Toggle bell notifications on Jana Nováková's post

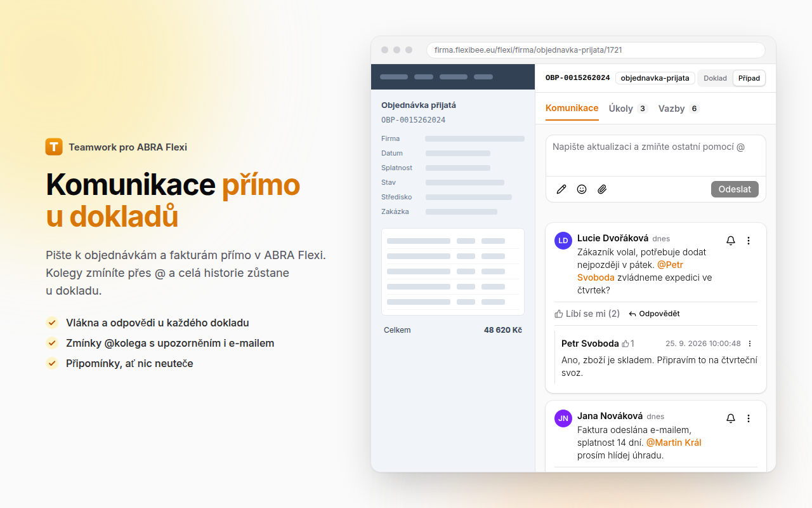(x=731, y=418)
